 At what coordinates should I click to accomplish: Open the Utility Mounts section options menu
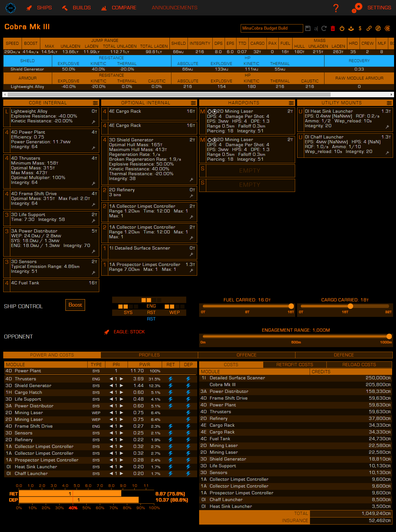(x=389, y=103)
